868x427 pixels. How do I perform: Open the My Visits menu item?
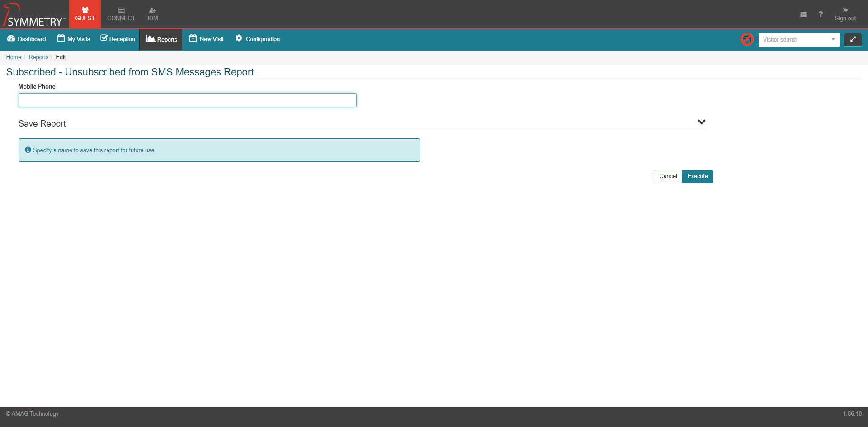coord(74,39)
